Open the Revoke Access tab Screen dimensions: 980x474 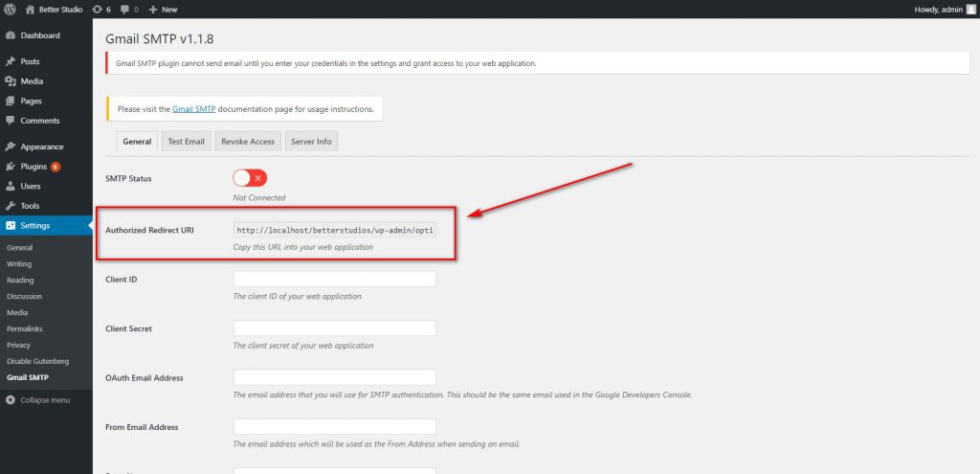click(x=248, y=142)
